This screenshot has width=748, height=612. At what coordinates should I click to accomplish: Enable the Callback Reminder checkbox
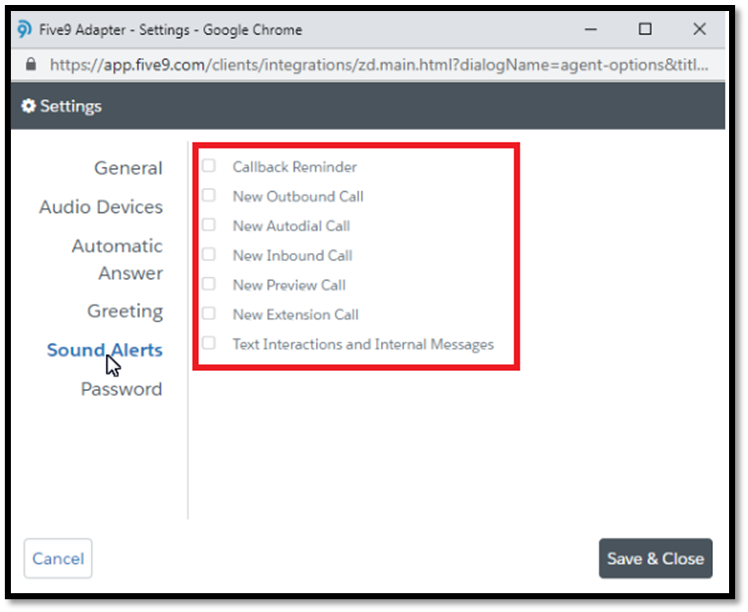[208, 166]
